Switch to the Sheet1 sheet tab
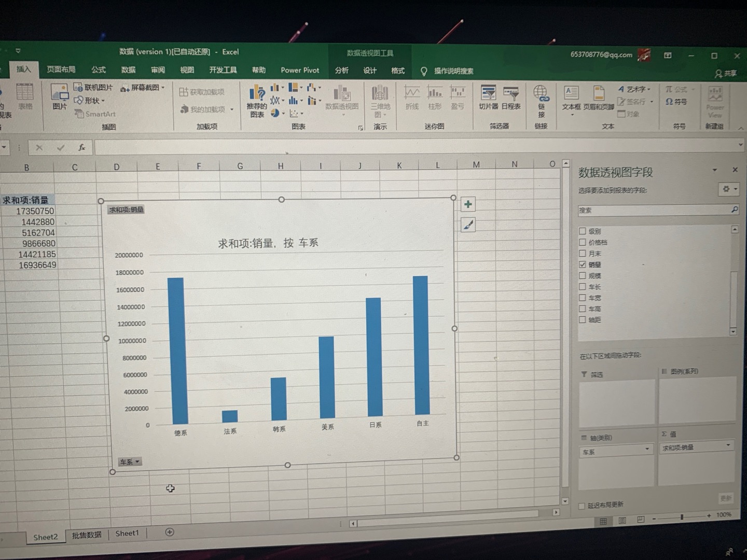The image size is (747, 560). pos(127,533)
